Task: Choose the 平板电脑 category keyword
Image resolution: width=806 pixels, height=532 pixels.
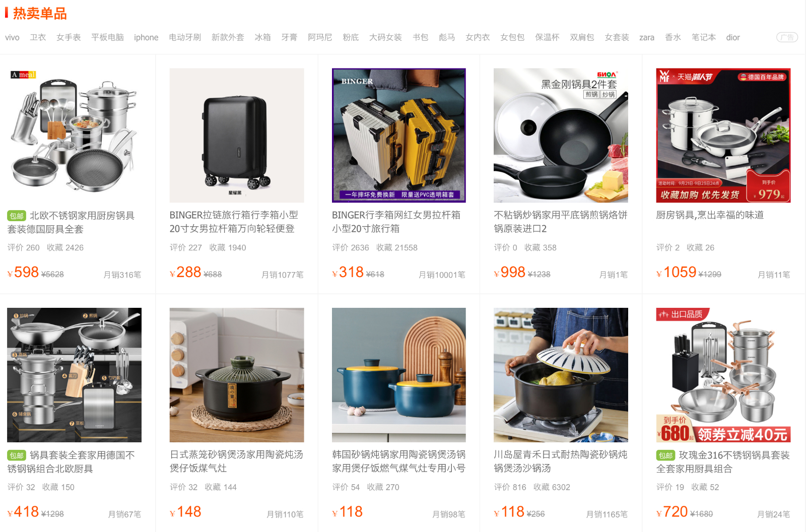Action: tap(107, 37)
